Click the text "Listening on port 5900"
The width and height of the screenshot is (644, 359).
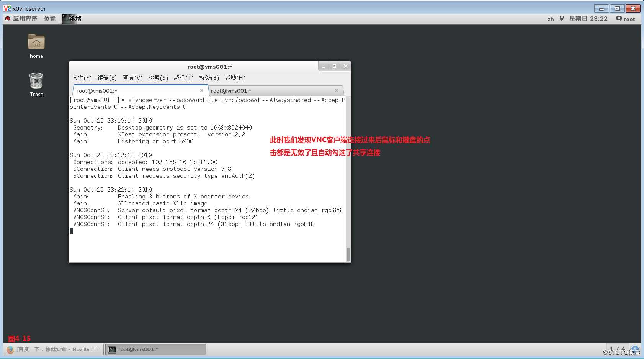click(x=155, y=141)
